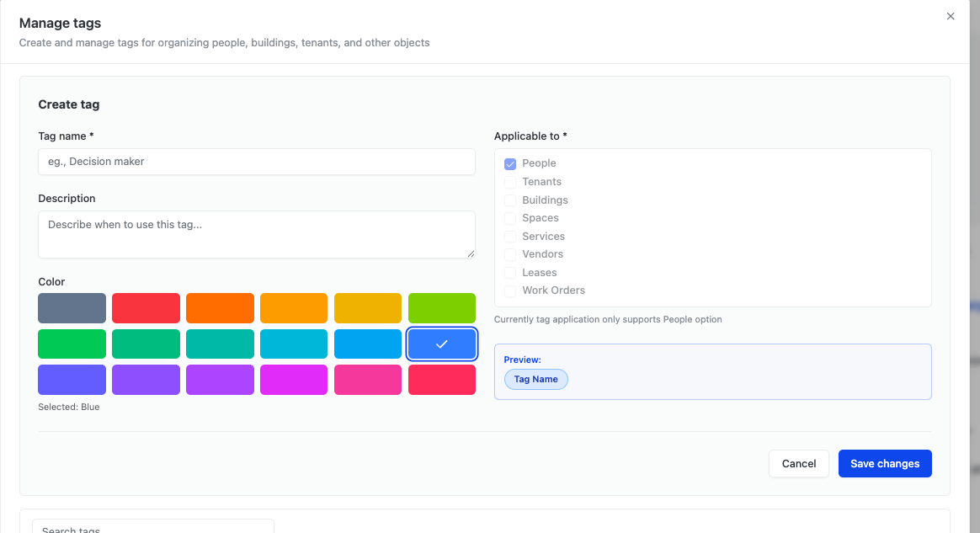The image size is (980, 533).
Task: Click the Tag name input field
Action: pos(256,162)
